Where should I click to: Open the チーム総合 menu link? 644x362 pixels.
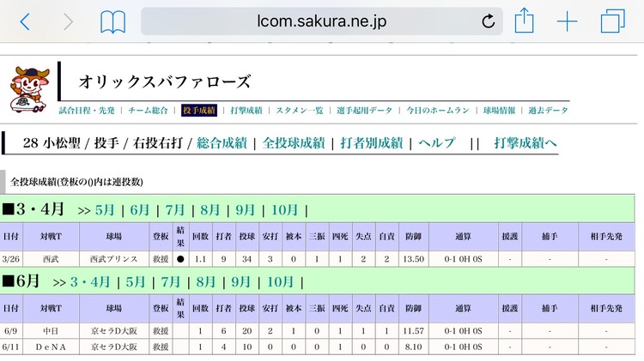pyautogui.click(x=148, y=111)
